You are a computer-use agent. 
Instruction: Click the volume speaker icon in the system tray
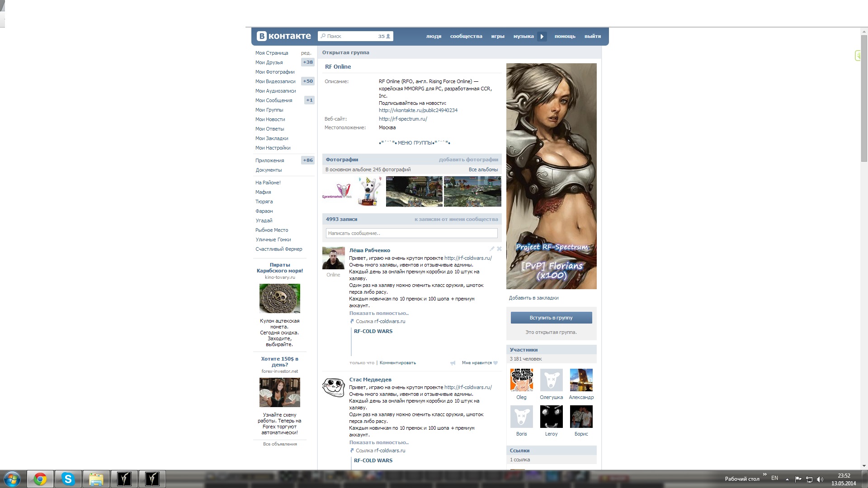820,479
